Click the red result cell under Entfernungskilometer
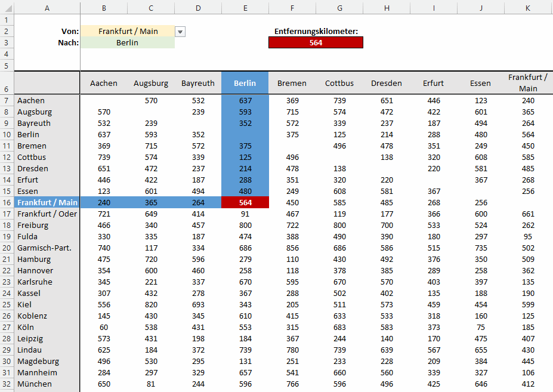Viewport: 553px width, 392px height. click(x=316, y=43)
